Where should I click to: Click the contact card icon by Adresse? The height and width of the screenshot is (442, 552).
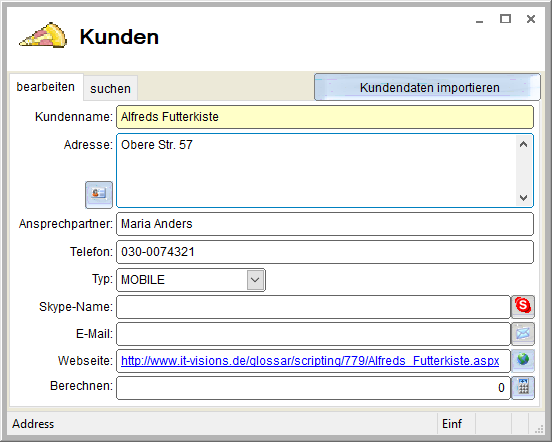pos(99,195)
